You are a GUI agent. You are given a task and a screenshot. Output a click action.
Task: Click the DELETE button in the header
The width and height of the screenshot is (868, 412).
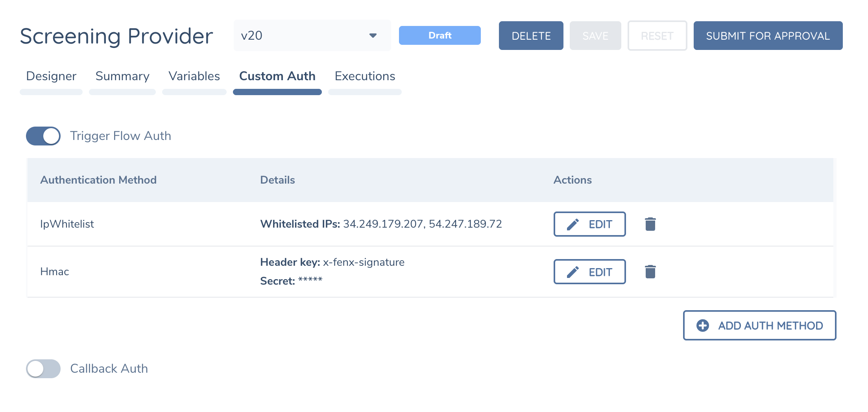[531, 35]
